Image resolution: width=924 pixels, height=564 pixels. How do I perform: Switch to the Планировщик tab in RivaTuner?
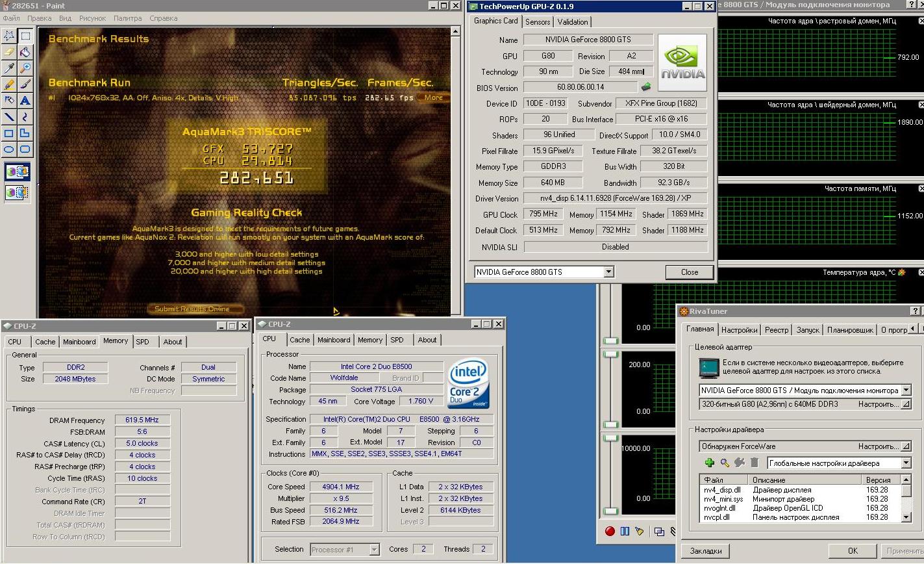(x=850, y=330)
